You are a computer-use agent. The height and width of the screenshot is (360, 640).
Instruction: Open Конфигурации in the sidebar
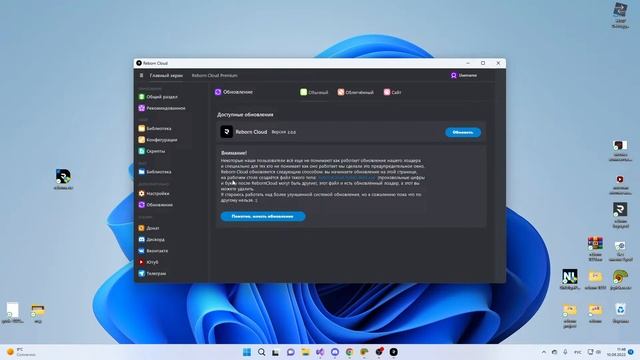click(x=158, y=140)
